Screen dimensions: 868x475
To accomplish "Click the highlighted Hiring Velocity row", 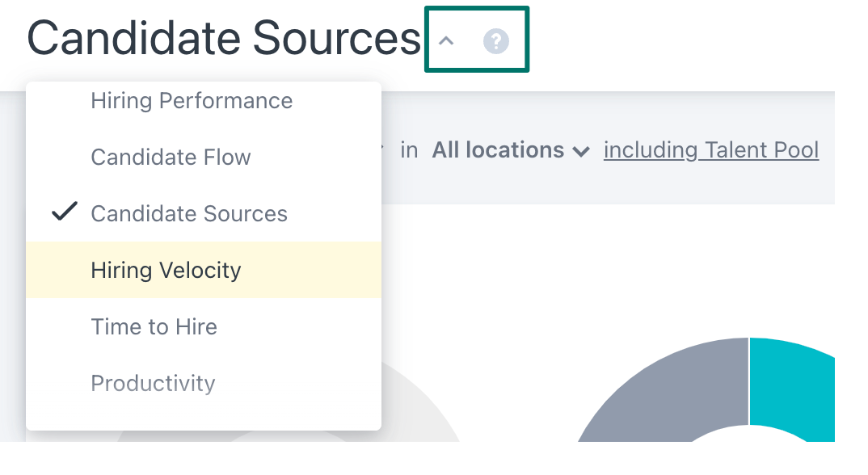I will click(165, 270).
